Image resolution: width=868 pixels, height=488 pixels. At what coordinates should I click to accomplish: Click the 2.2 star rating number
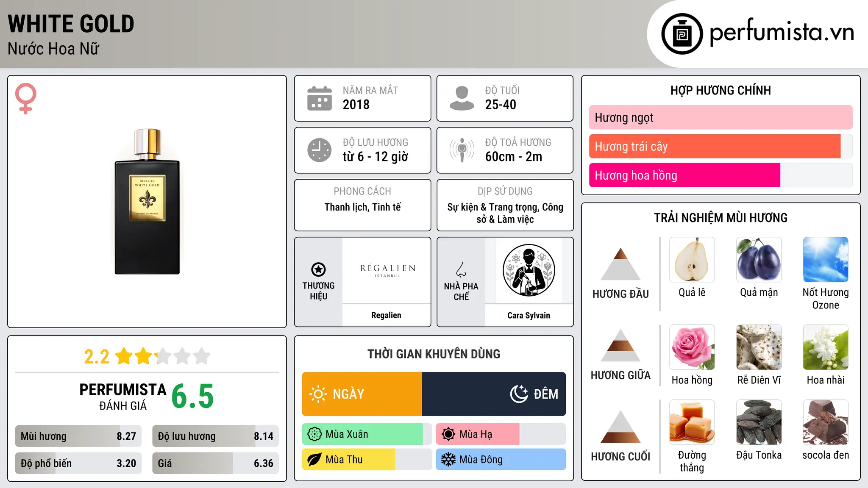coord(97,357)
